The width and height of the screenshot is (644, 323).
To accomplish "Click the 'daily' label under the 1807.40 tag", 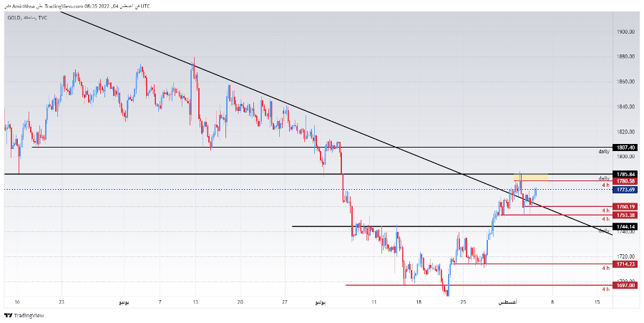I will click(604, 152).
